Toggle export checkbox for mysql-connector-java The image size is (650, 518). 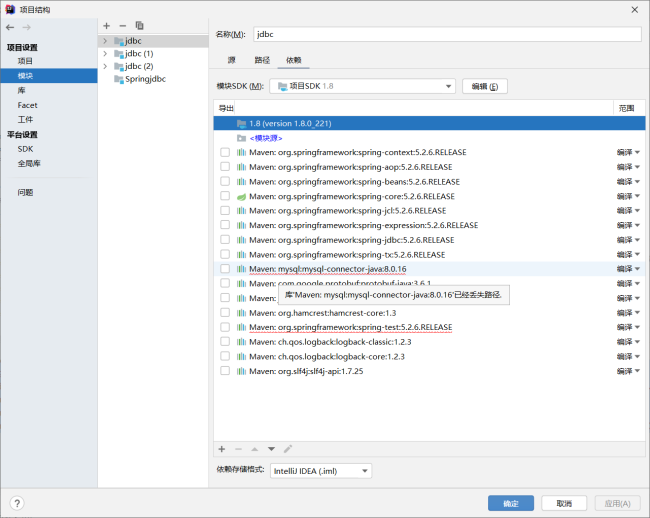pyautogui.click(x=225, y=269)
